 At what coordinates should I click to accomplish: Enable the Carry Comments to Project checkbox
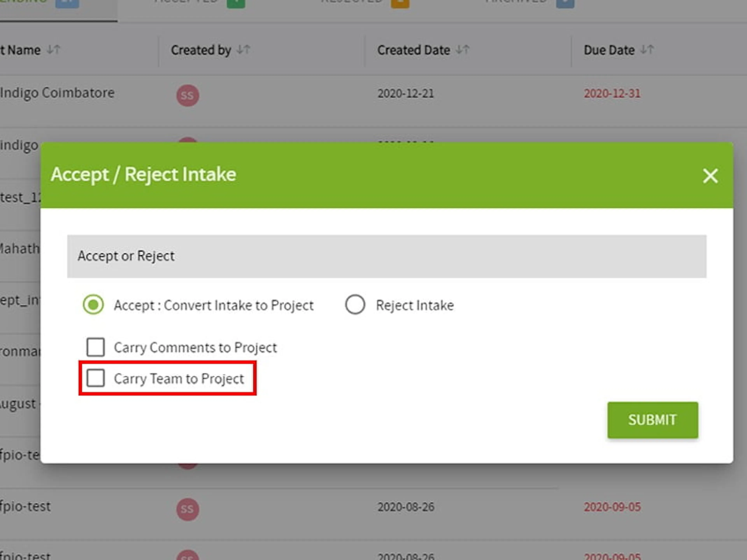click(96, 347)
